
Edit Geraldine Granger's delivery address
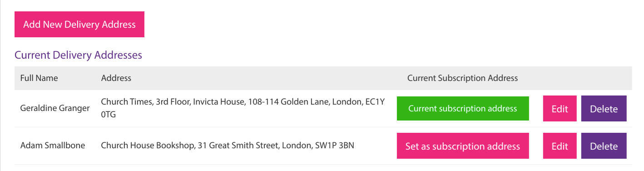[x=560, y=109]
